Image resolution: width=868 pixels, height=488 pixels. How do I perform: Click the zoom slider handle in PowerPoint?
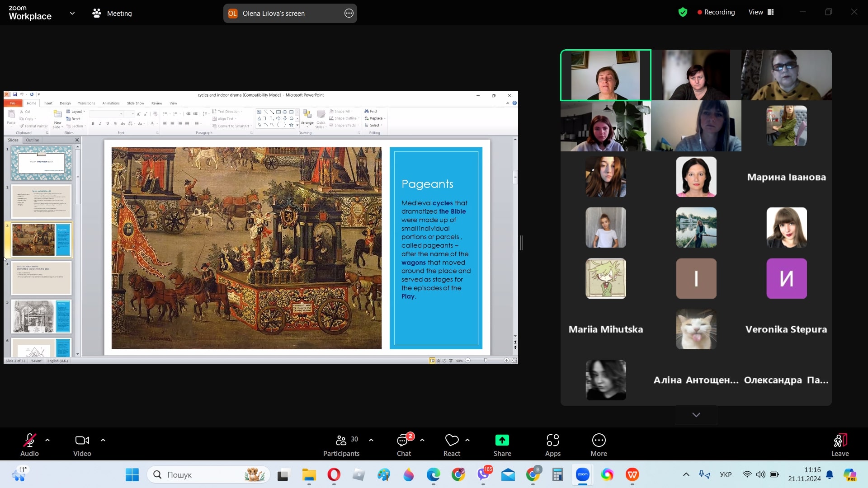click(x=486, y=361)
